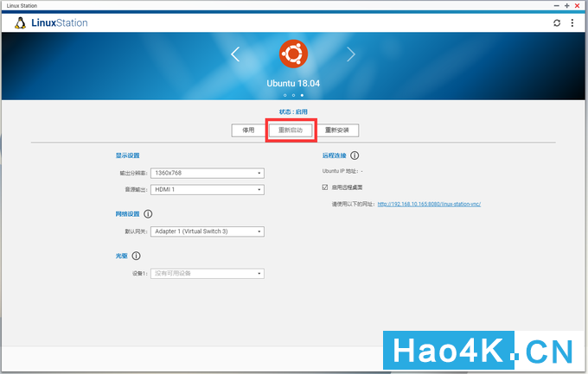588x374 pixels.
Task: Minimize the Linux Station window
Action: [557, 6]
